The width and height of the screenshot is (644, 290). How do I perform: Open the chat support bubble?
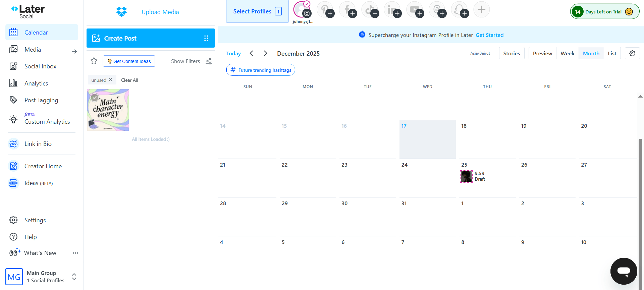point(624,271)
